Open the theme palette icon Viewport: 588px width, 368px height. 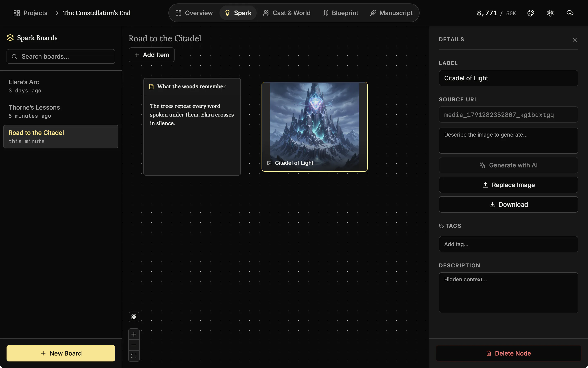tap(531, 13)
